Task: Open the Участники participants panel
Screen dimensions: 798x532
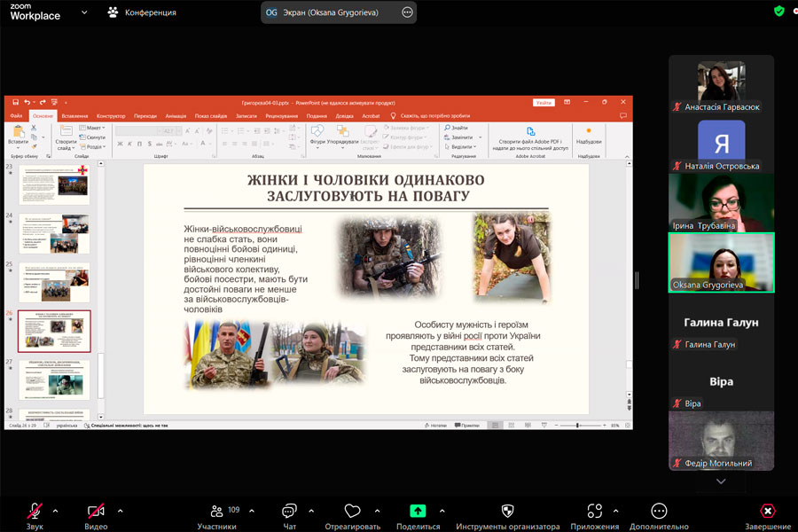Action: click(x=217, y=512)
